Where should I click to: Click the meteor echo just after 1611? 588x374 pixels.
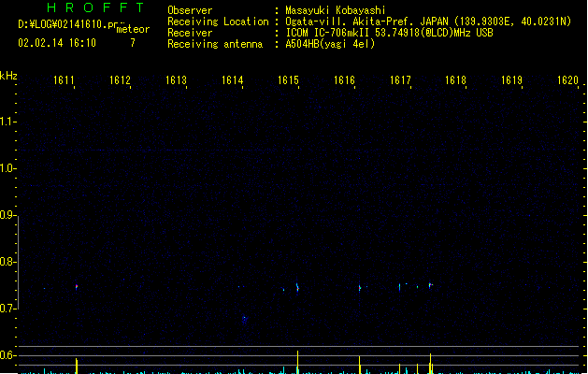coord(77,287)
